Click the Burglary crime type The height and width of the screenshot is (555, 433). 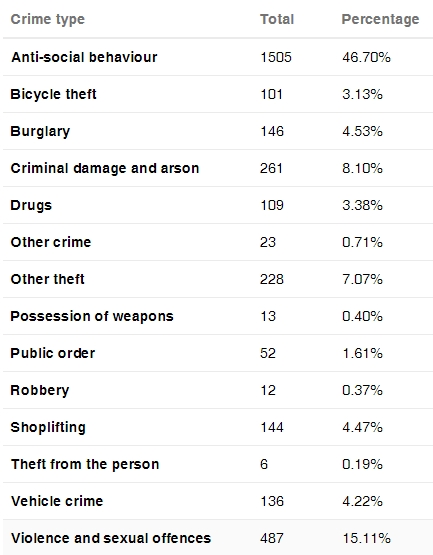40,132
